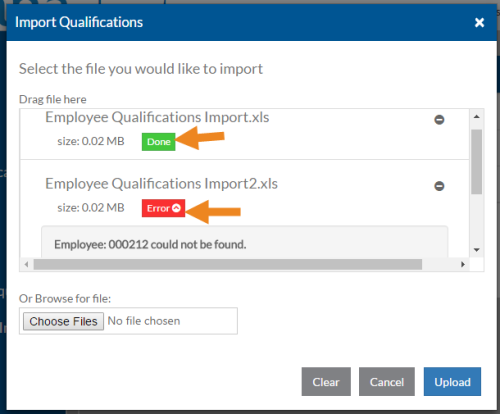Click the Choose Files button
Screen dimensions: 500x414
63,321
